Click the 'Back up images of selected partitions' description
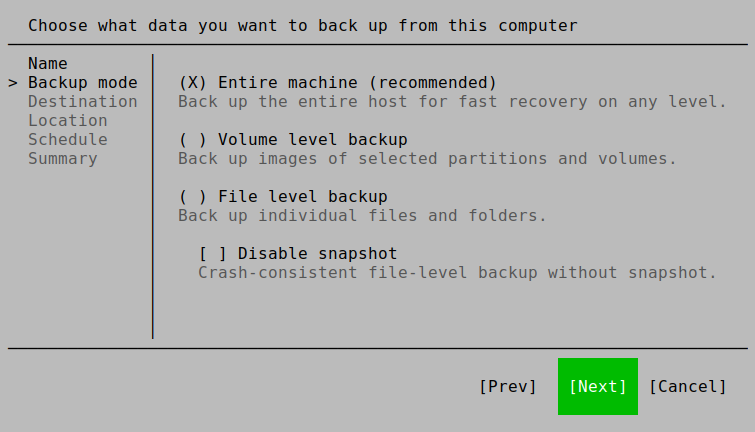This screenshot has width=755, height=432. coord(427,158)
